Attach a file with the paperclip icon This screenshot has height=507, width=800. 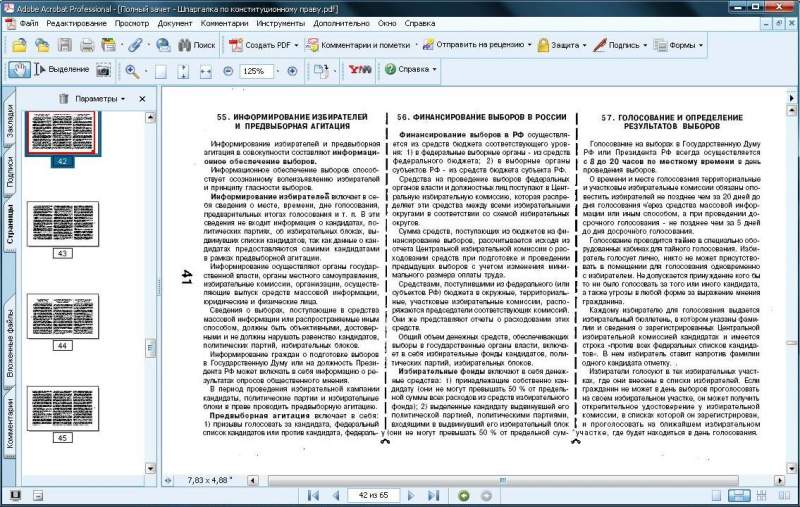(x=135, y=45)
